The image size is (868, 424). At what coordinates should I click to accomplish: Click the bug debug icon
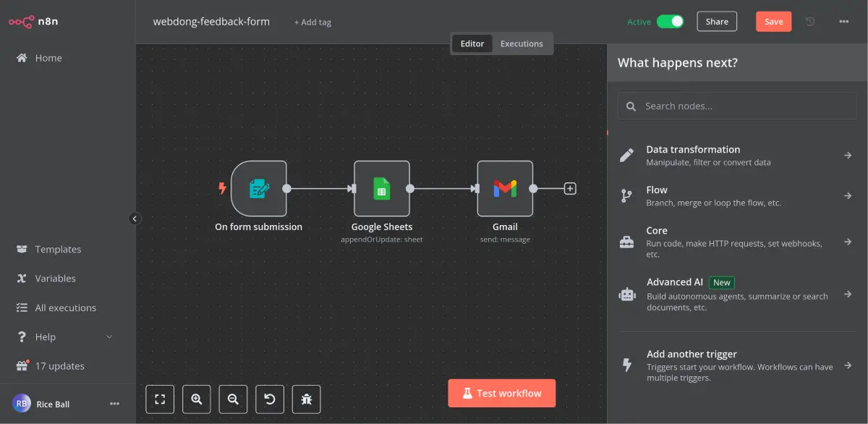tap(306, 399)
